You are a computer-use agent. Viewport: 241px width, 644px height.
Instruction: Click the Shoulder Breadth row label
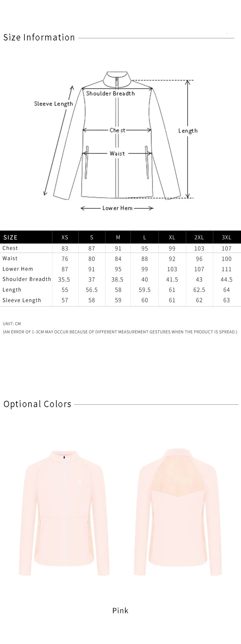(x=27, y=279)
